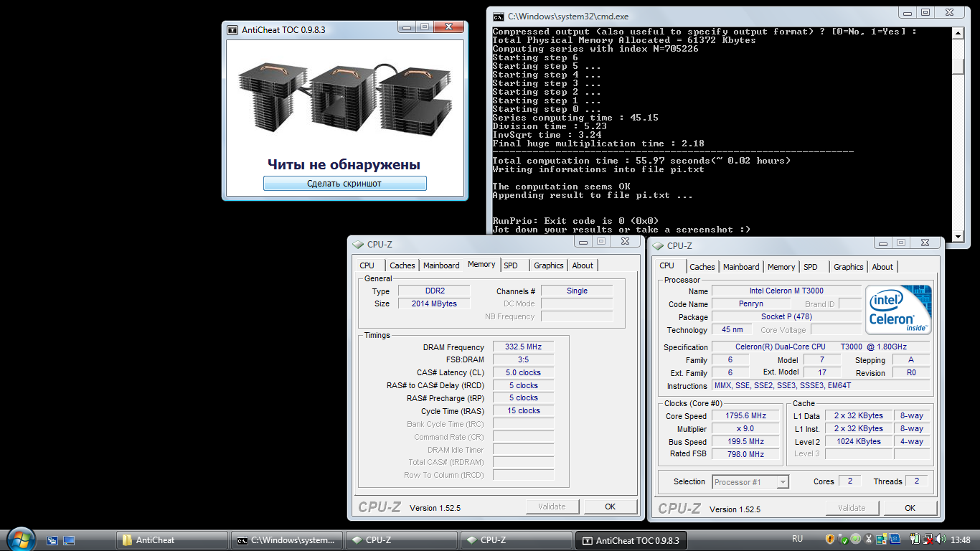
Task: Click the 2014 MBytes size field
Action: [x=434, y=304]
